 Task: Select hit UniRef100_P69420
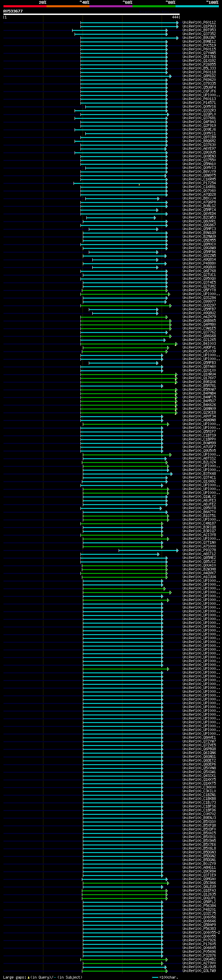point(199,80)
